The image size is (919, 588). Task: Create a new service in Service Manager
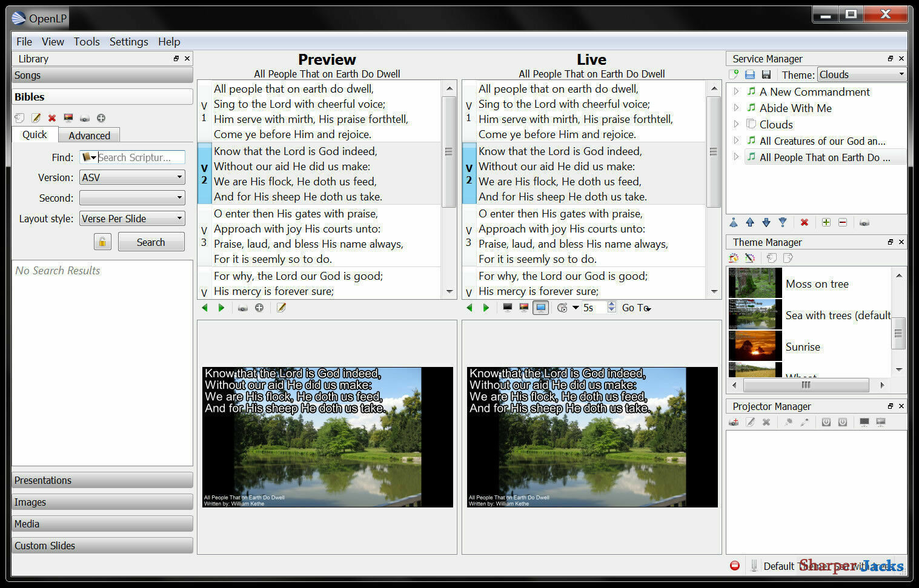coord(734,74)
